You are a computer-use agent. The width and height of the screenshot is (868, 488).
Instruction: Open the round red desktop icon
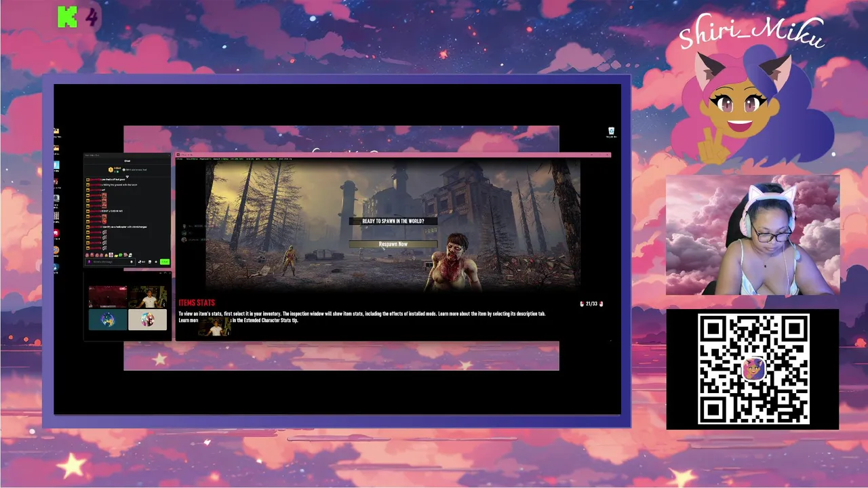56,233
